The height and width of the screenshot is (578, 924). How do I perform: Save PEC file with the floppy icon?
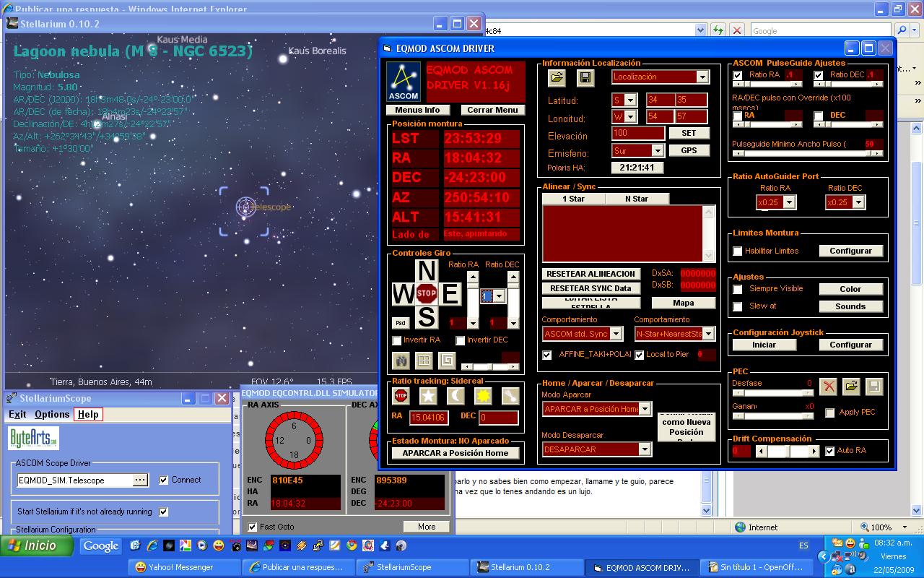point(873,387)
